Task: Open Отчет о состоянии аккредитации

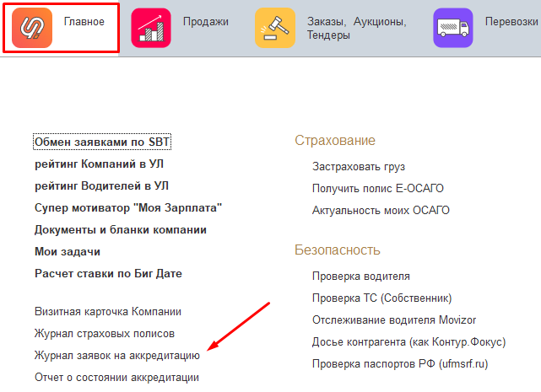Action: [117, 378]
